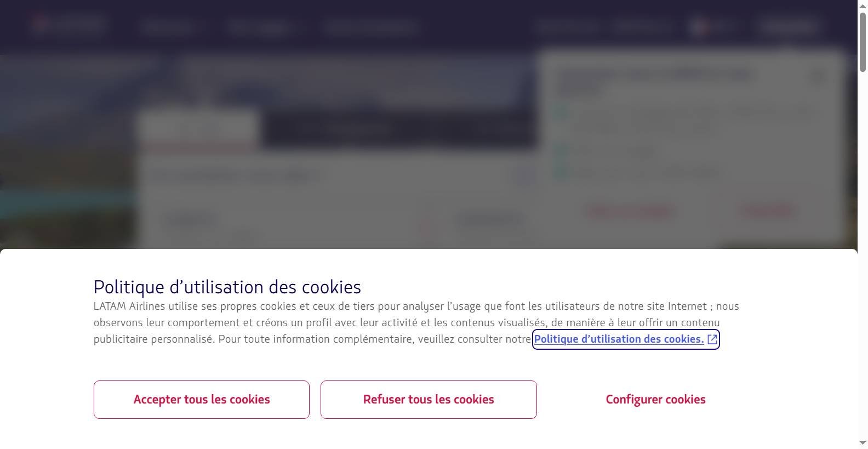Click the blurred login button in header
The width and height of the screenshot is (868, 449).
coord(789,26)
